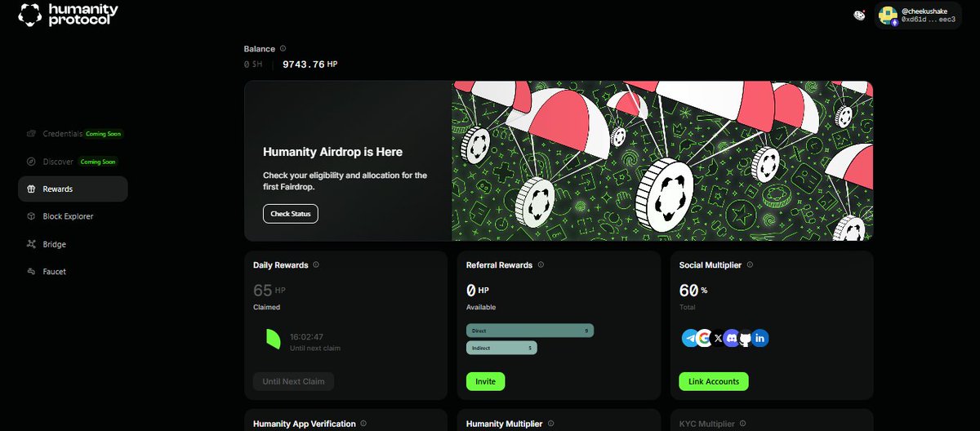
Task: Click the Humanity Airdrop is Here heading
Action: (x=332, y=152)
